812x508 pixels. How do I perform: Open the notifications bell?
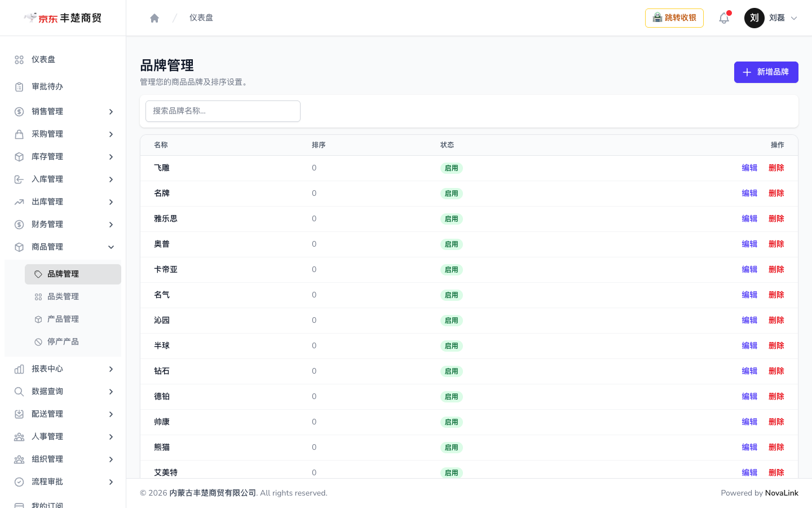coord(724,18)
